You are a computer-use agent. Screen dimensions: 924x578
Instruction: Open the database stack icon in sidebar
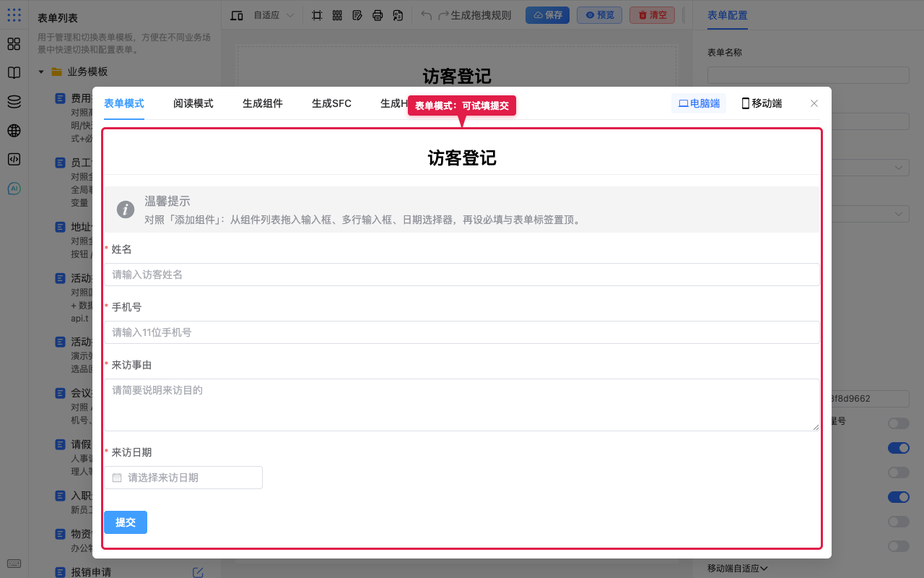click(14, 102)
